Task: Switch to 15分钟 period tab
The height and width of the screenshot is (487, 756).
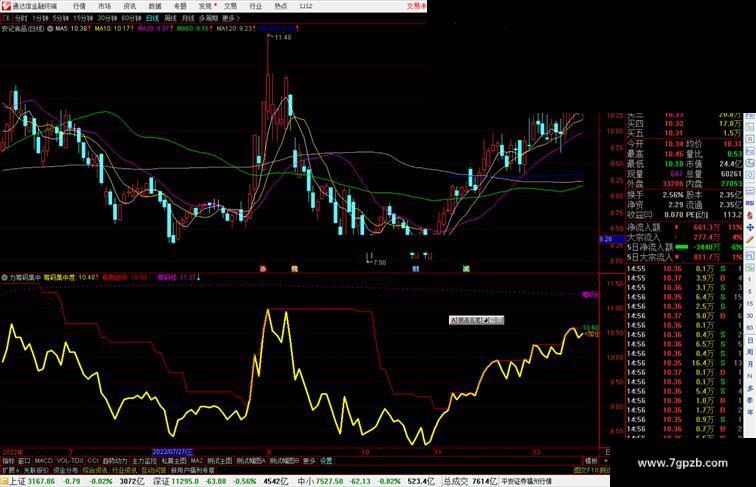Action: click(x=83, y=18)
